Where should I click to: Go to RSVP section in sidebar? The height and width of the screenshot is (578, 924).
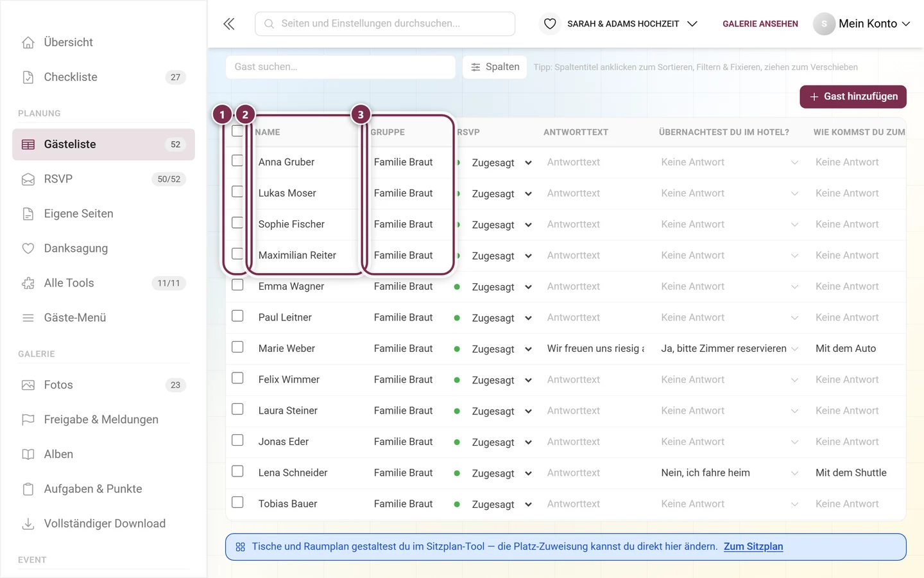103,179
